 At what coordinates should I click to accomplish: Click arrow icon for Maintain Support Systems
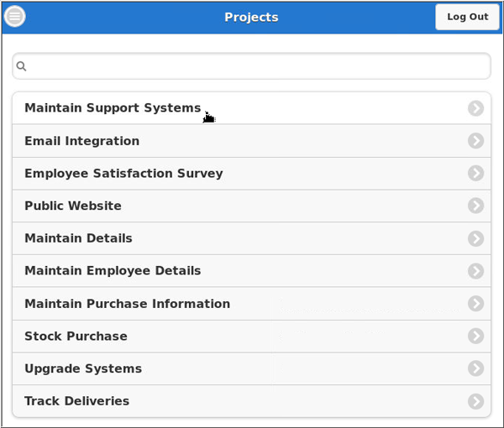click(x=475, y=108)
